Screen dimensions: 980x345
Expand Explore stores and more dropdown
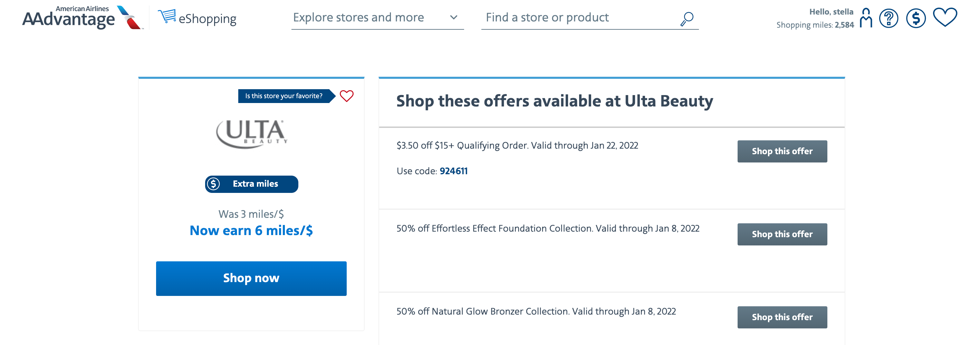tap(377, 18)
